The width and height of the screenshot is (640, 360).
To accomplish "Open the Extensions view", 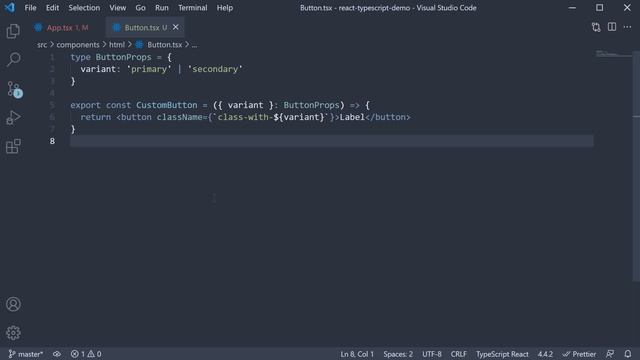I will (13, 146).
